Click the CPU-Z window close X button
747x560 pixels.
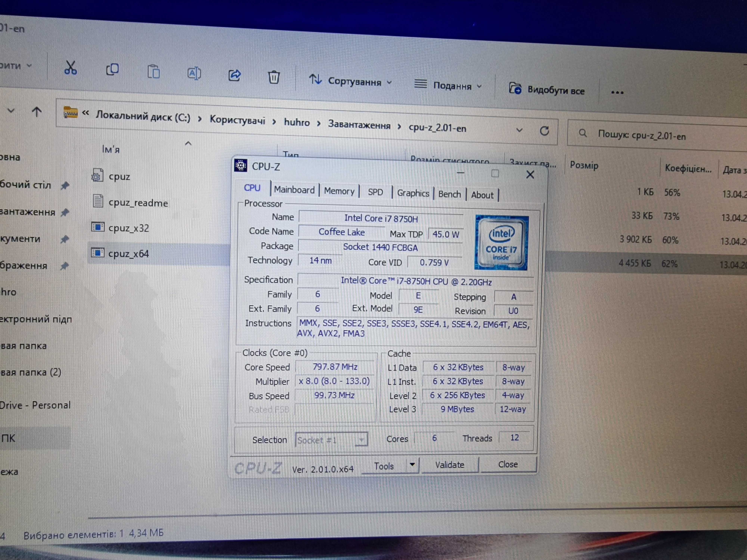tap(530, 175)
